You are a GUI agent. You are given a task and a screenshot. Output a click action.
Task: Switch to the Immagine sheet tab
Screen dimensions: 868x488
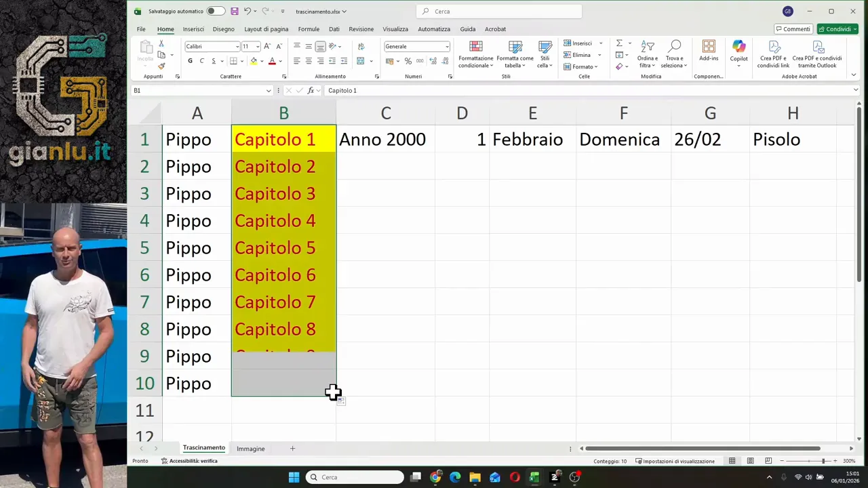(x=250, y=449)
